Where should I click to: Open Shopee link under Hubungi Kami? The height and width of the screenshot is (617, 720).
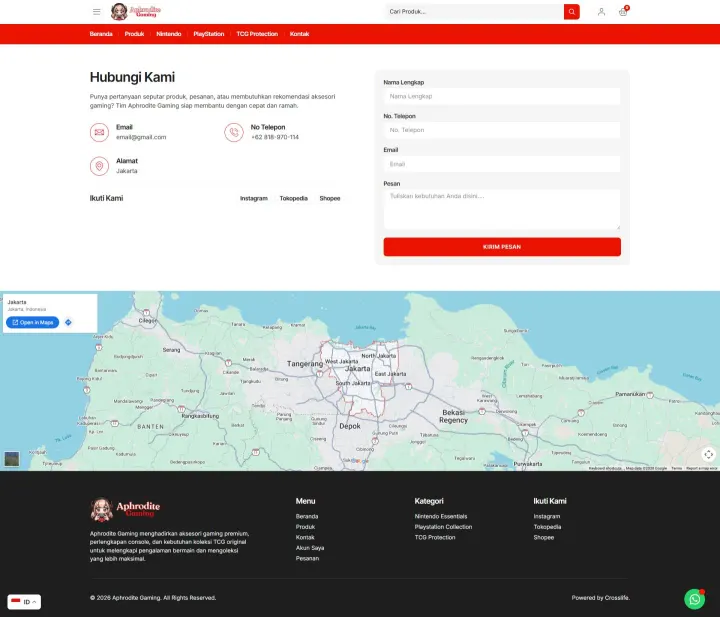pyautogui.click(x=330, y=198)
